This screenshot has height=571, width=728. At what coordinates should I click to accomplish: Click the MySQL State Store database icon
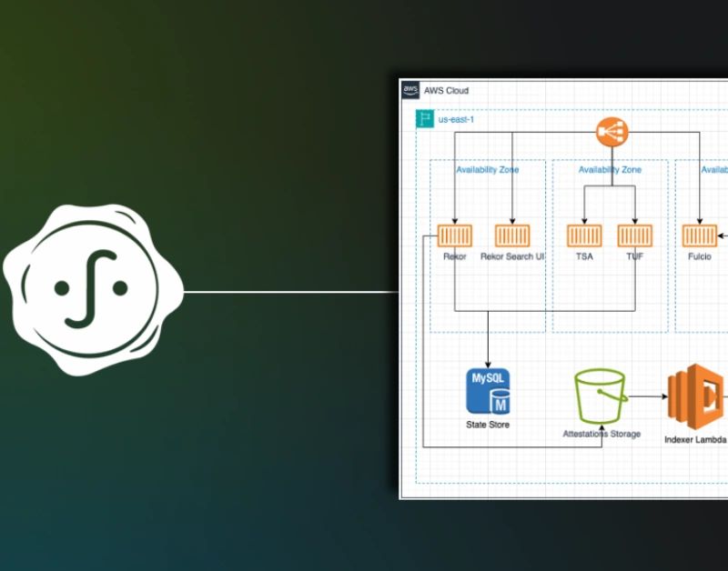(x=488, y=391)
